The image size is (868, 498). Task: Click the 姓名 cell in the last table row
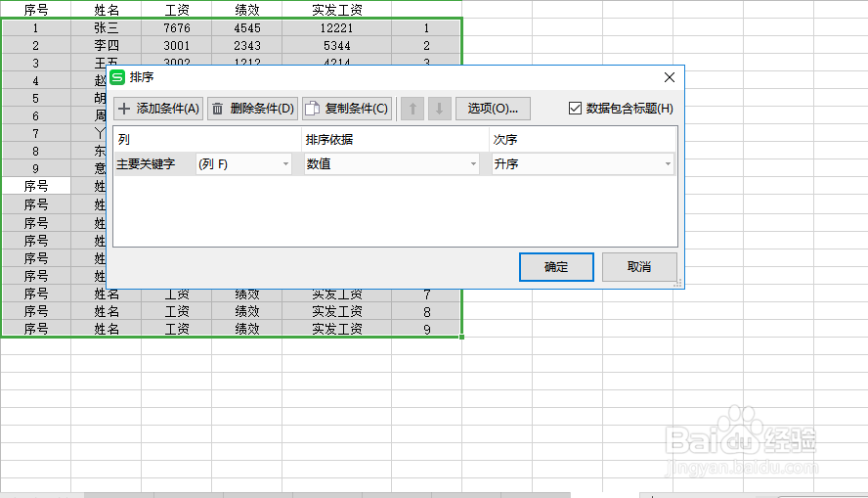click(107, 329)
